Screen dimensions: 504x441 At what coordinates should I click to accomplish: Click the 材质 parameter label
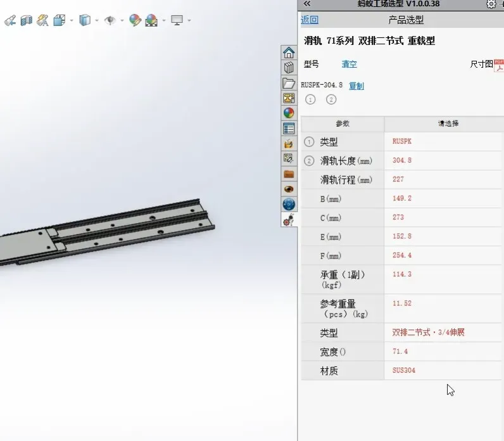pos(329,371)
